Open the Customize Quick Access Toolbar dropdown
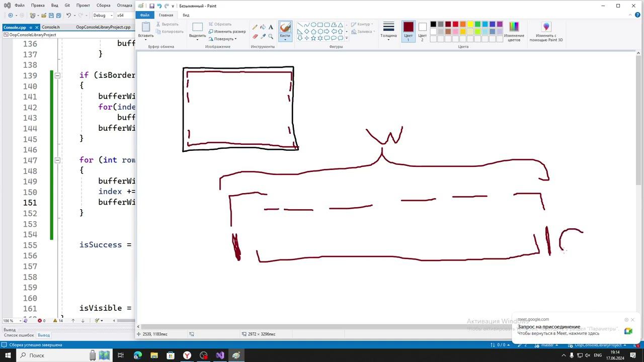This screenshot has width=644, height=362. point(173,6)
